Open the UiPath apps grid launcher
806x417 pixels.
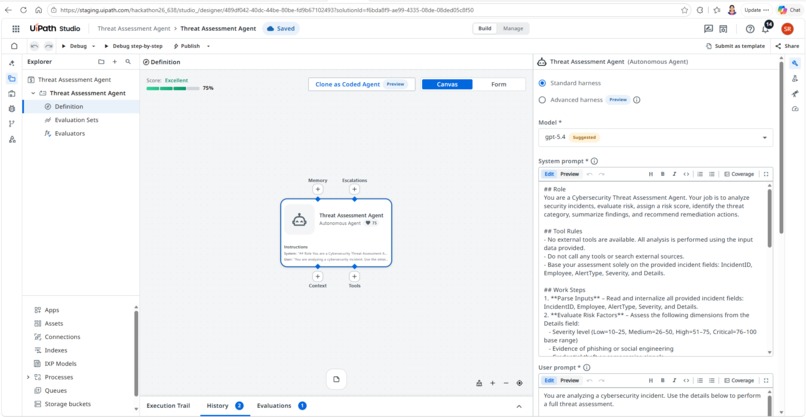click(16, 29)
